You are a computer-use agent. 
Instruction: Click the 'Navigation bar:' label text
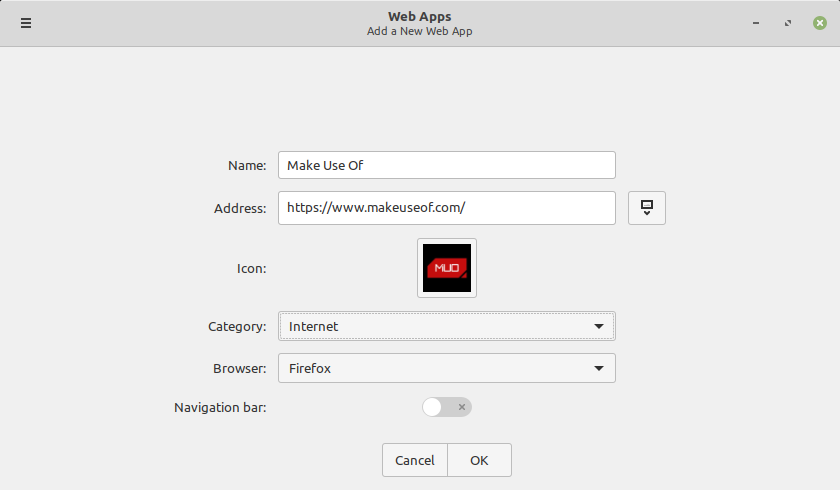point(220,408)
